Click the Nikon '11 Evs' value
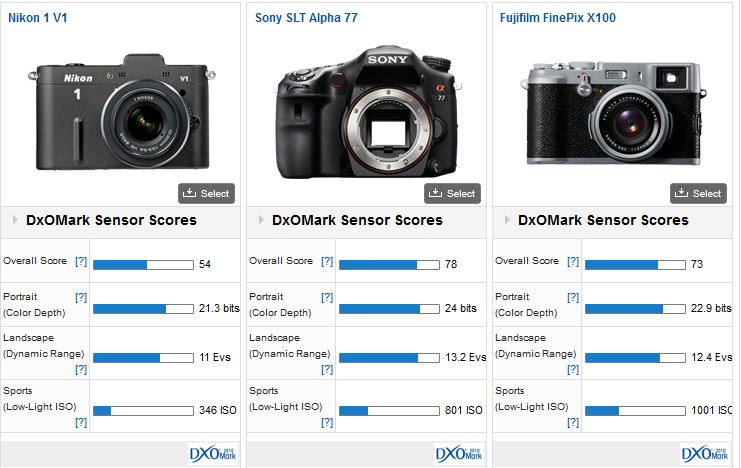741x468 pixels. click(x=215, y=357)
